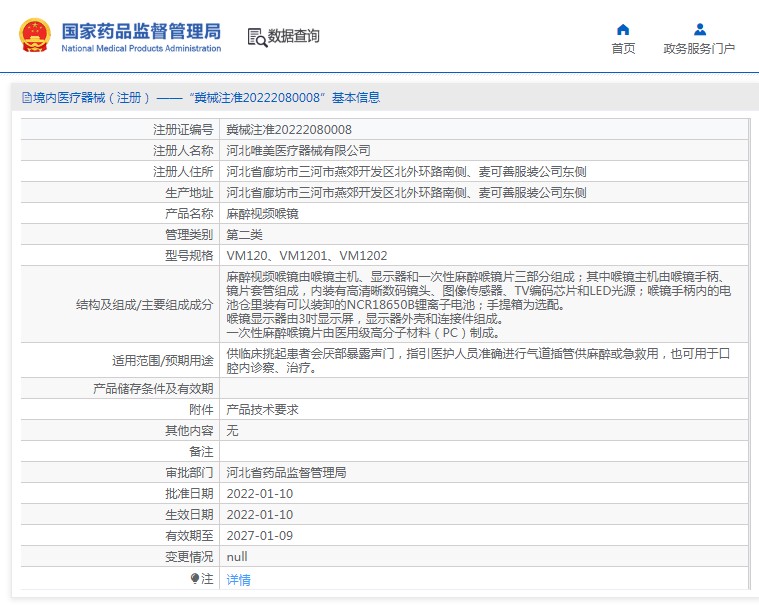Click the document icon before 境内医疗器械
759x605 pixels.
[x=26, y=98]
